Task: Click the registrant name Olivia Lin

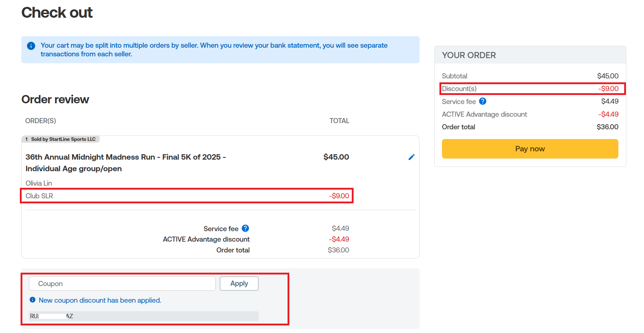Action: [x=39, y=183]
